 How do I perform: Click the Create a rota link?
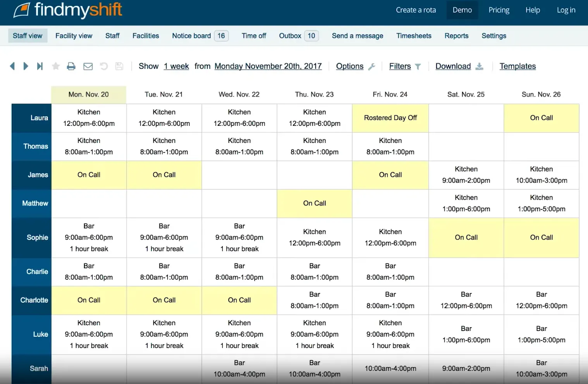(x=416, y=10)
